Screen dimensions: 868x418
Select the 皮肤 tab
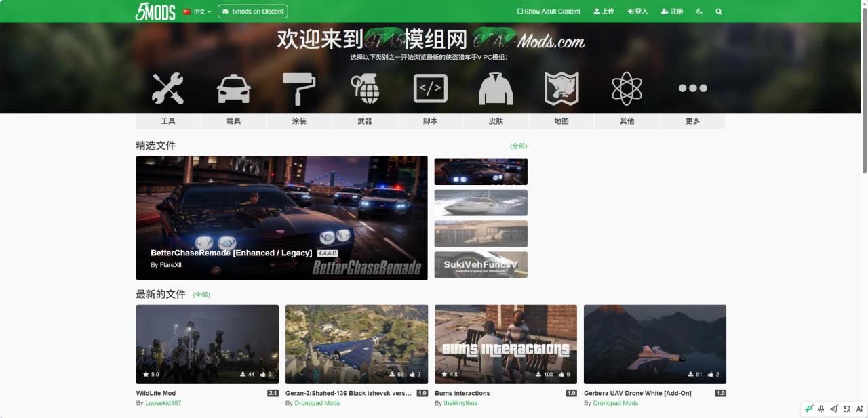(496, 121)
